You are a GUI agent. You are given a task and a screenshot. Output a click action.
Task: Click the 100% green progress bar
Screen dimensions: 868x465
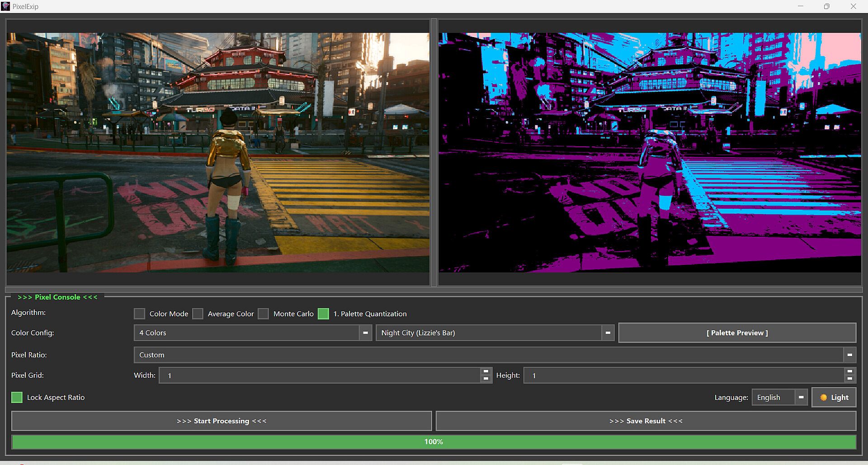(x=434, y=442)
